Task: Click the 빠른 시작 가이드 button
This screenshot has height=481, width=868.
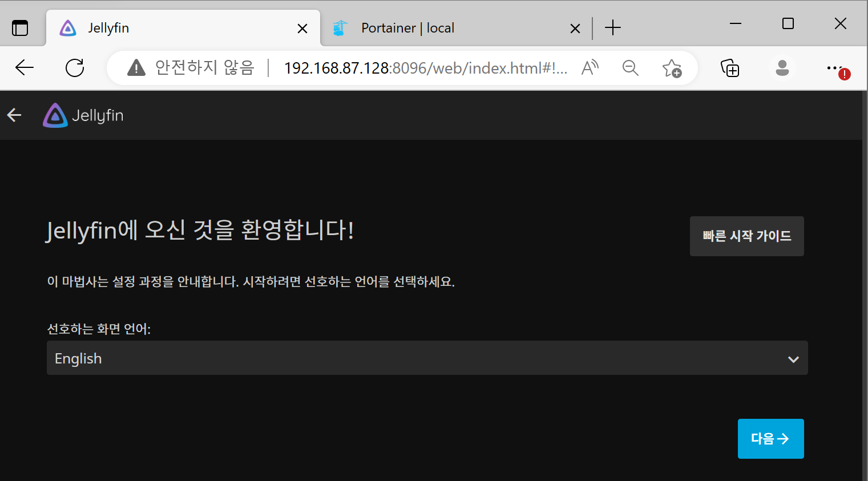Action: pos(746,236)
